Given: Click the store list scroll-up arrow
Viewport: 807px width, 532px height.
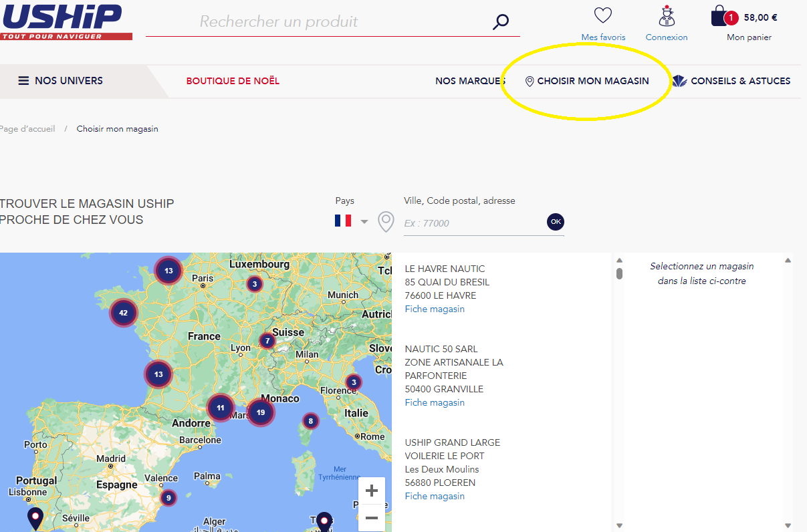Looking at the screenshot, I should point(619,260).
